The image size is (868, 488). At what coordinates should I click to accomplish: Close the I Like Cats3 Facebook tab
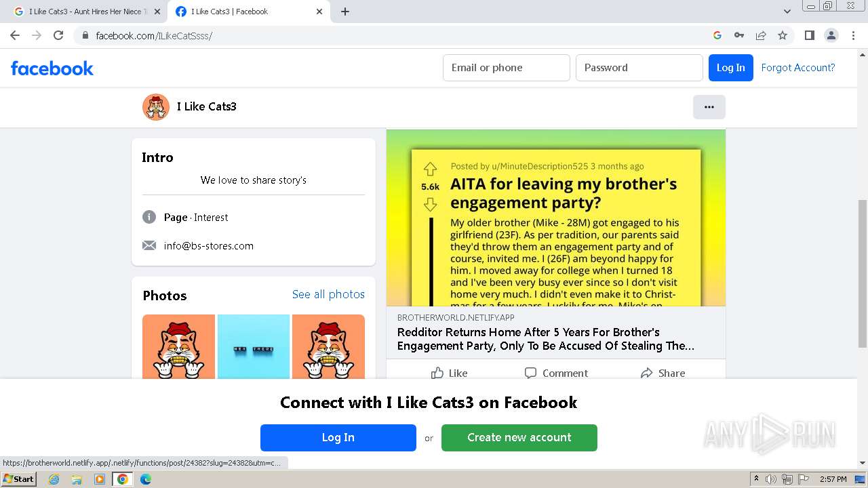(320, 12)
